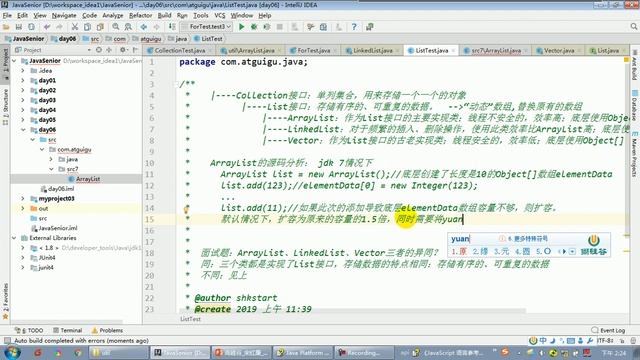This screenshot has height=360, width=640.
Task: Click the Stop square icon
Action: click(x=280, y=27)
